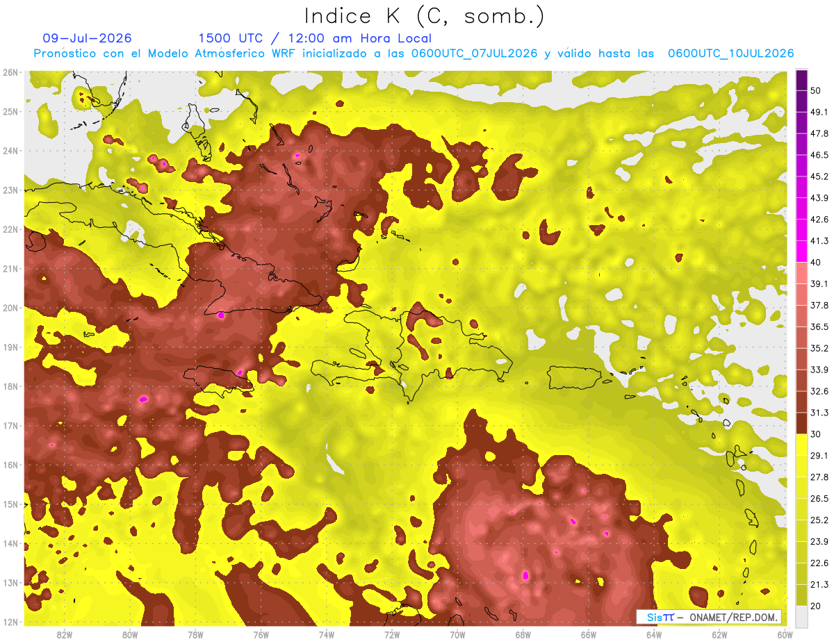Image resolution: width=834 pixels, height=644 pixels.
Task: Click the gray swatch below the 20 mark
Action: [801, 616]
